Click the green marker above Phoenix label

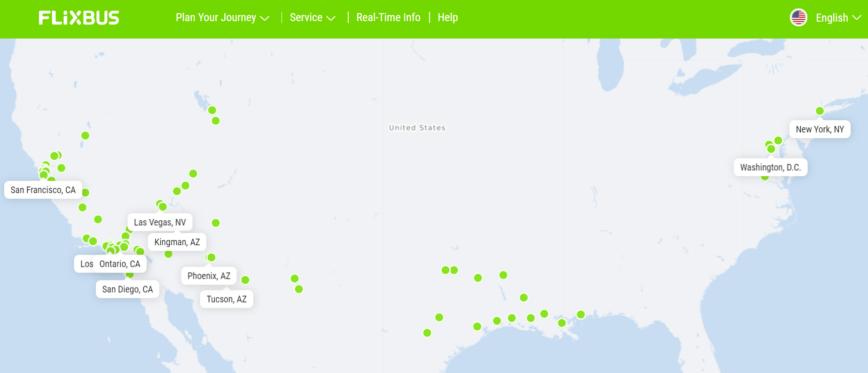point(211,257)
